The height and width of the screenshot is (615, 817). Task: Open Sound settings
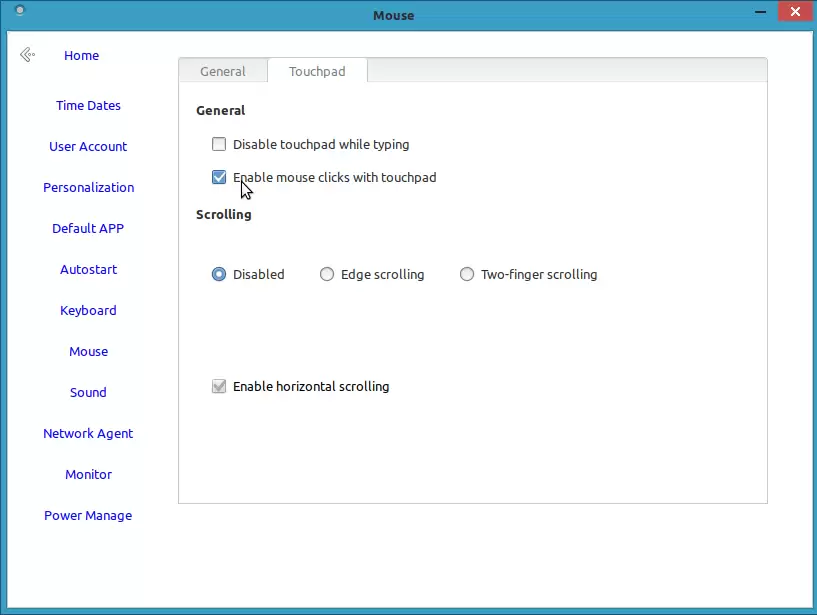(88, 392)
